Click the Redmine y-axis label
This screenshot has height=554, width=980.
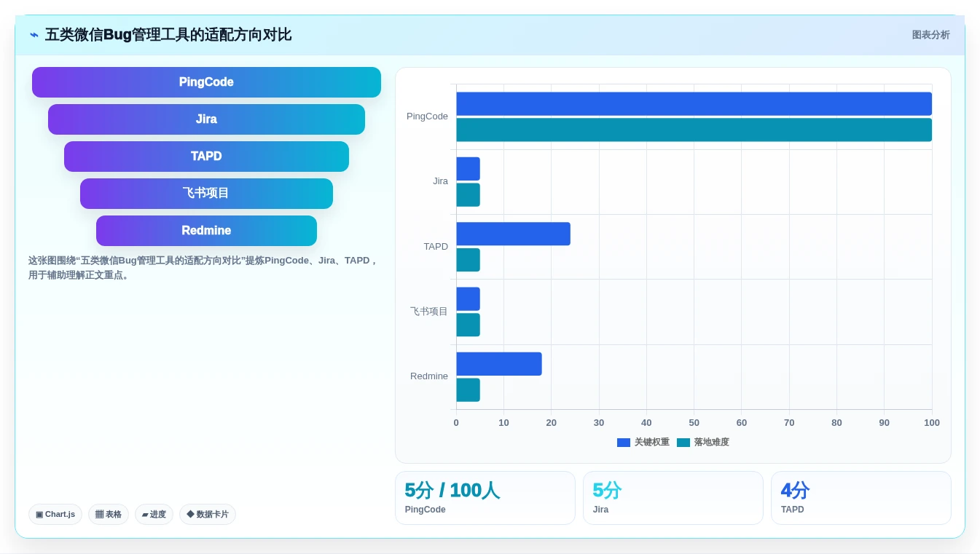tap(429, 376)
